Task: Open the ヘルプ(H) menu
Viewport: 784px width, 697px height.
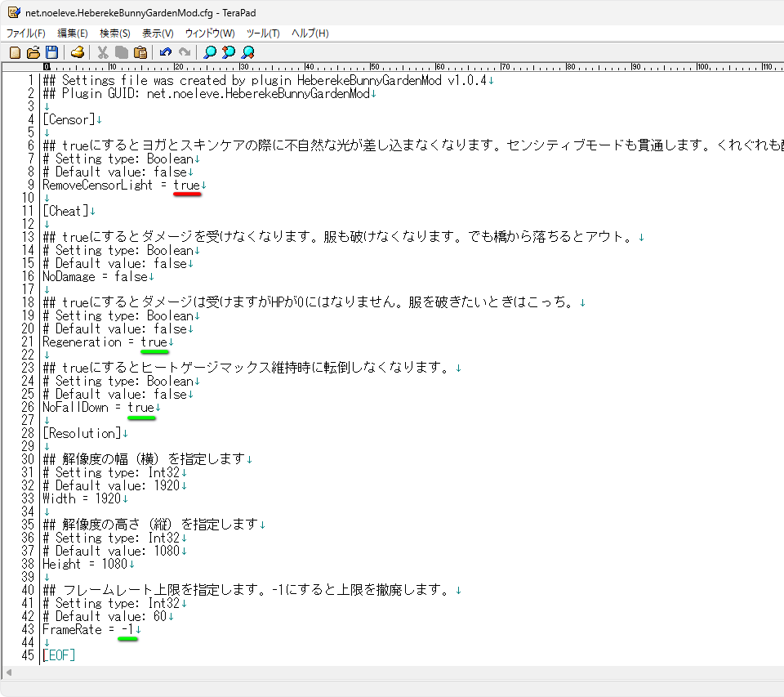Action: [x=310, y=34]
